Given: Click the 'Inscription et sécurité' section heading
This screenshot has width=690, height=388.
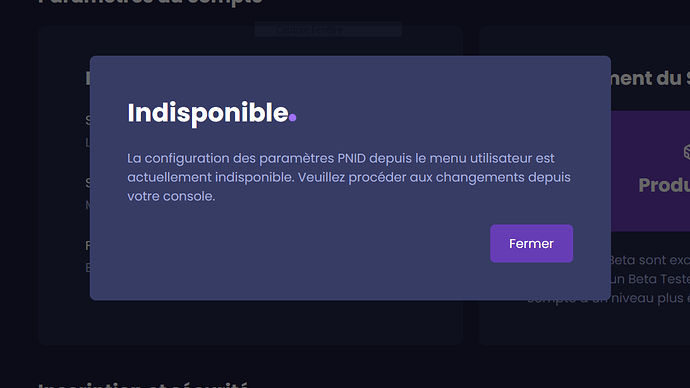Looking at the screenshot, I should (x=143, y=385).
